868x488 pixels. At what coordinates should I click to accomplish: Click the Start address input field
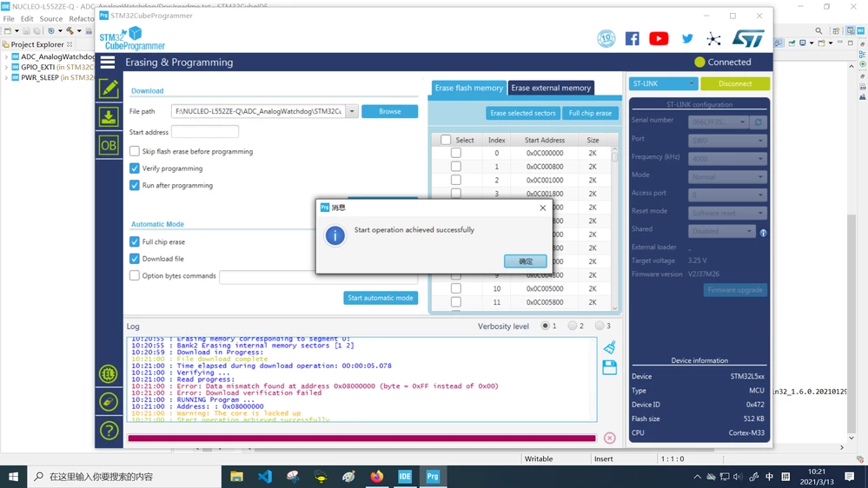205,132
